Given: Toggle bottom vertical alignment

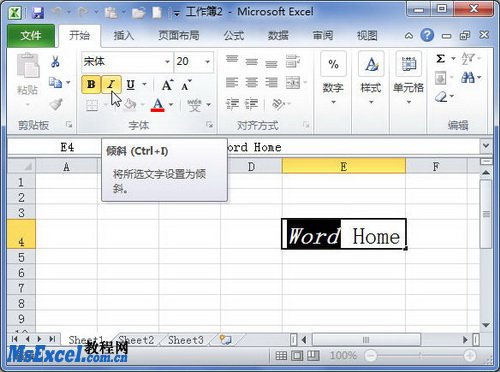Looking at the screenshot, I should 271,63.
